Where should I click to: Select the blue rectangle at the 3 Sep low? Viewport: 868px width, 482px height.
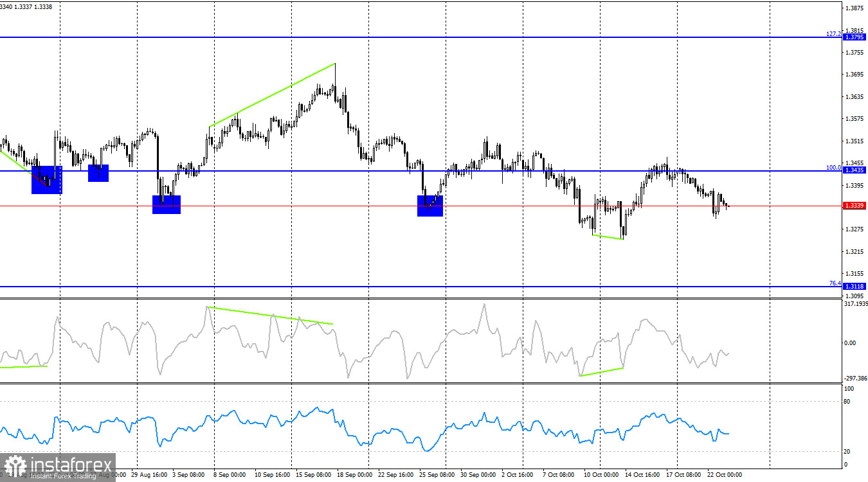tap(167, 204)
